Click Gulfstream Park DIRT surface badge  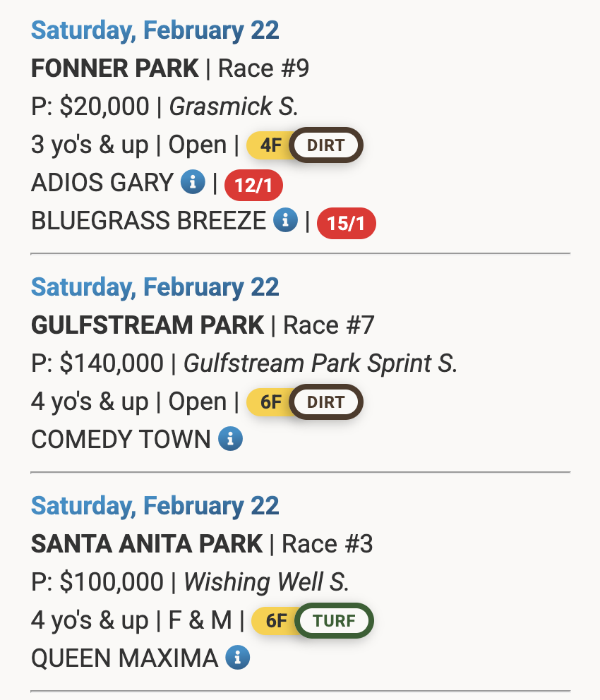(326, 402)
